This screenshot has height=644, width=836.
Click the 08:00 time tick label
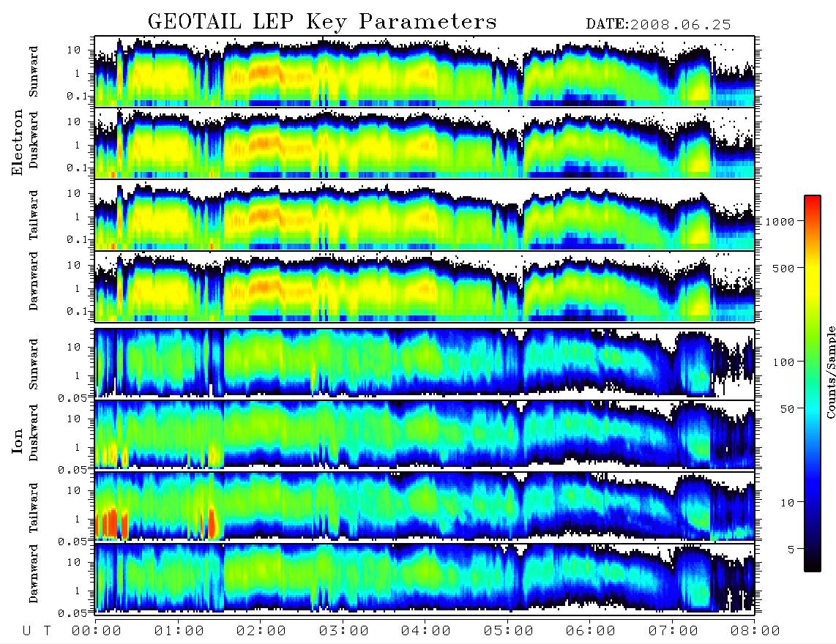(x=755, y=631)
